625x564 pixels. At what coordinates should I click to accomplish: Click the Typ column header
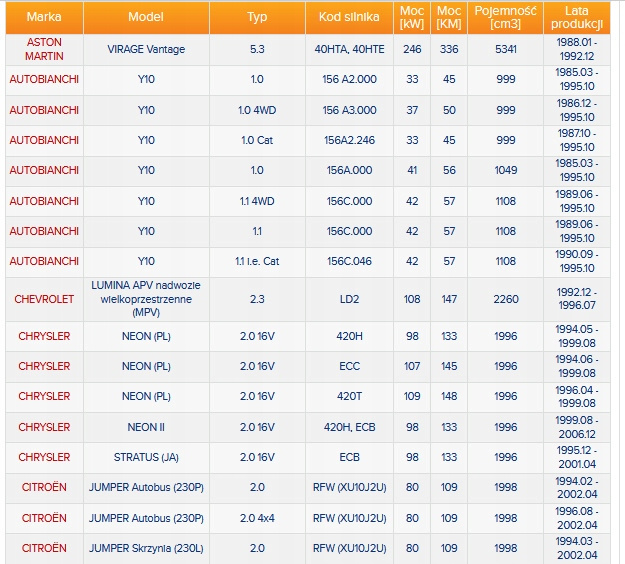(x=257, y=17)
